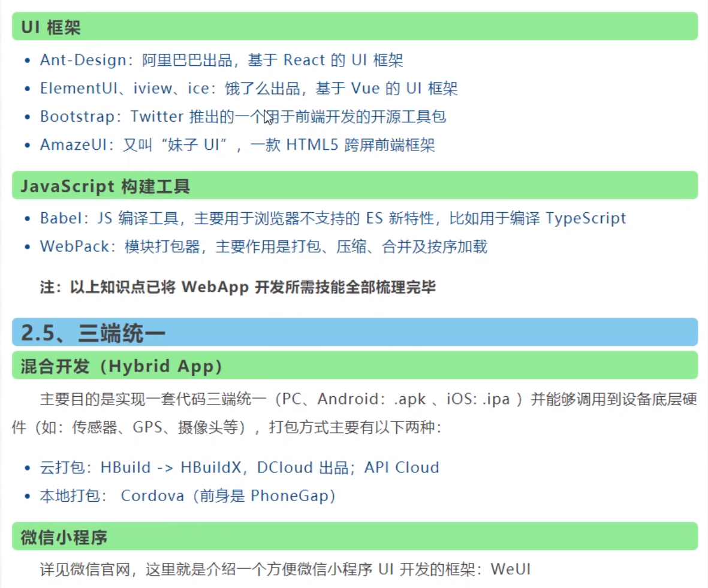Click the line starting '件（如：传感器、GPS'

coord(227,427)
